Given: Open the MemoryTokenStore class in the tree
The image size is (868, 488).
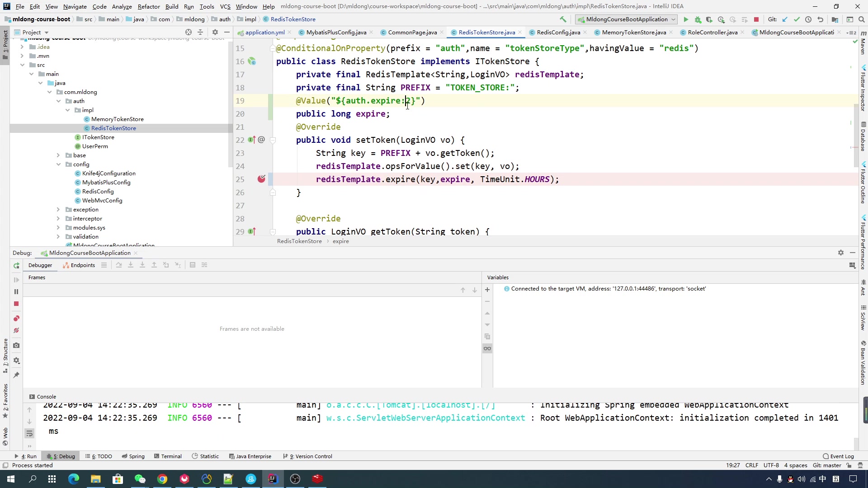Looking at the screenshot, I should 117,119.
